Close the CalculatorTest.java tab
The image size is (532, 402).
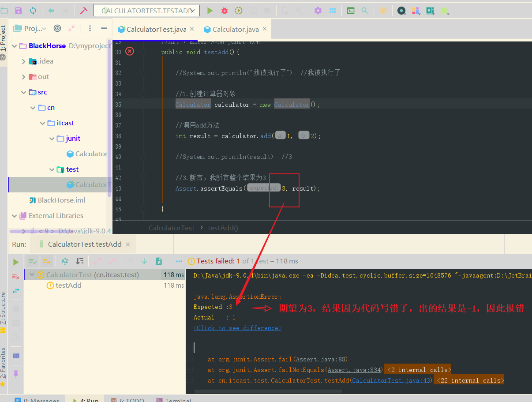[x=192, y=29]
